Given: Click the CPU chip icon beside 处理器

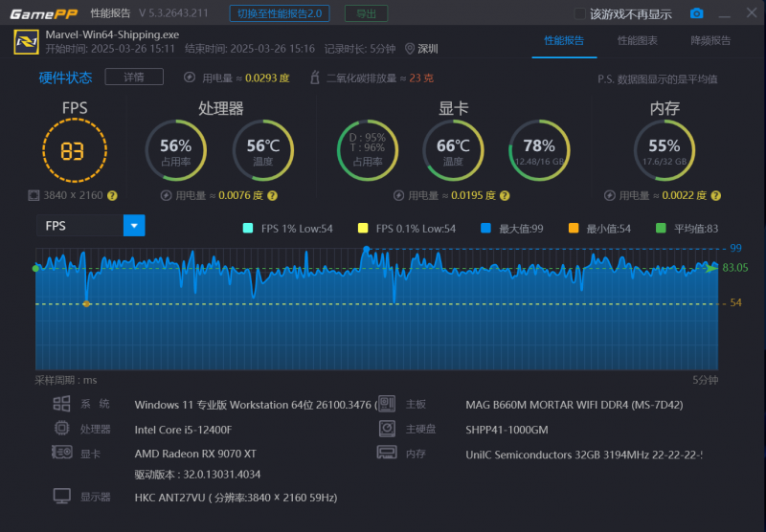Looking at the screenshot, I should click(x=61, y=428).
